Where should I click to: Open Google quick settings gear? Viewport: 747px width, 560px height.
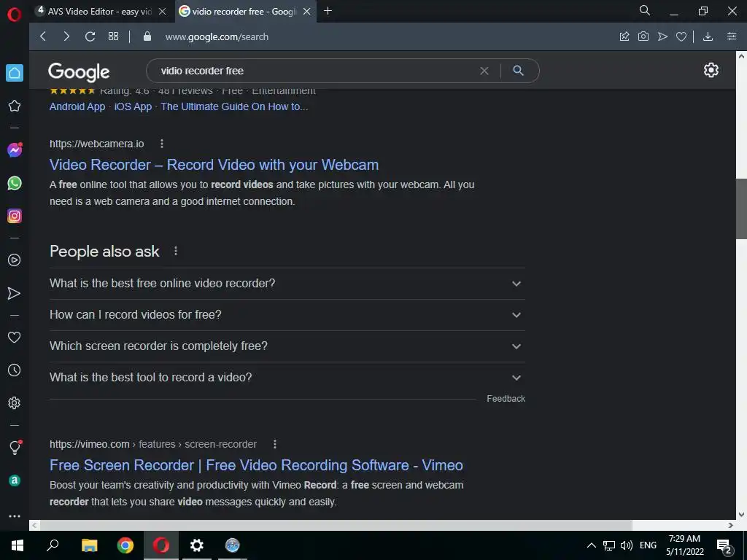pos(711,70)
